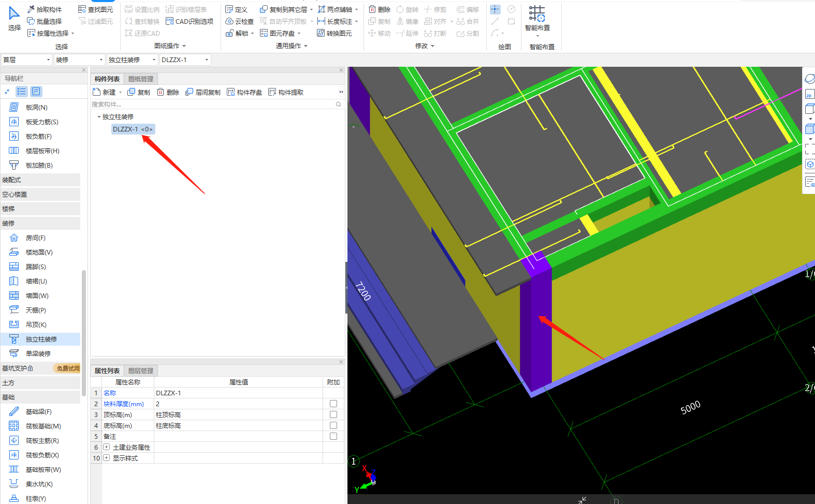Click the 块料厚度 value cell 2
This screenshot has width=815, height=504.
tap(238, 404)
